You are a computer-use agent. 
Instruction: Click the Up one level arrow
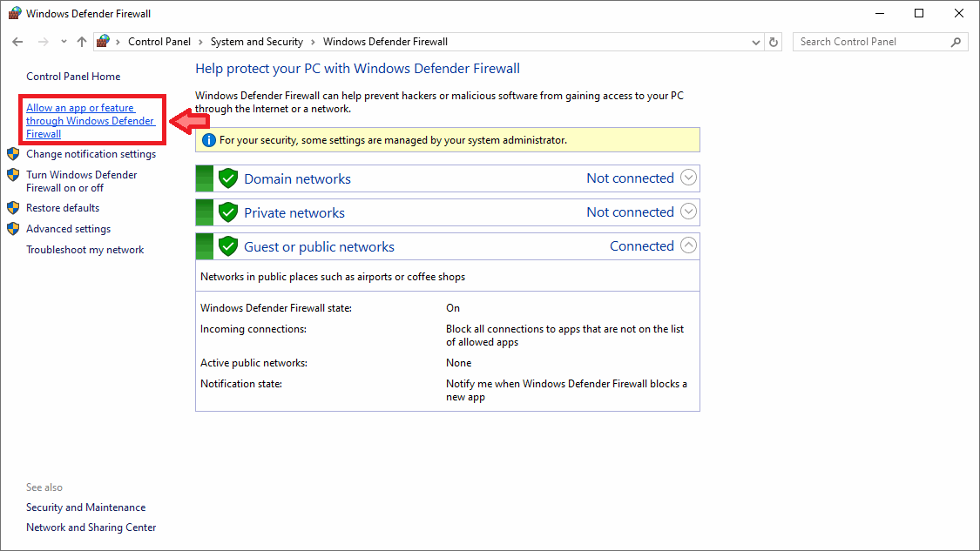coord(82,42)
